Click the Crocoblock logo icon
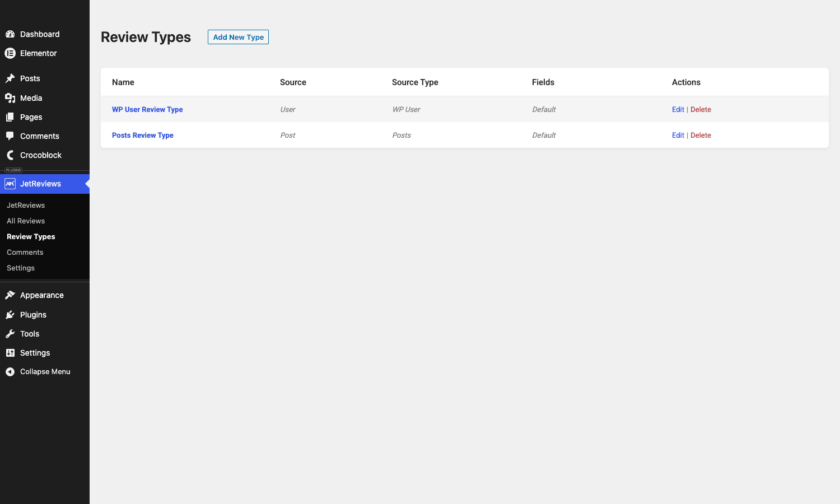The width and height of the screenshot is (840, 504). [x=10, y=155]
